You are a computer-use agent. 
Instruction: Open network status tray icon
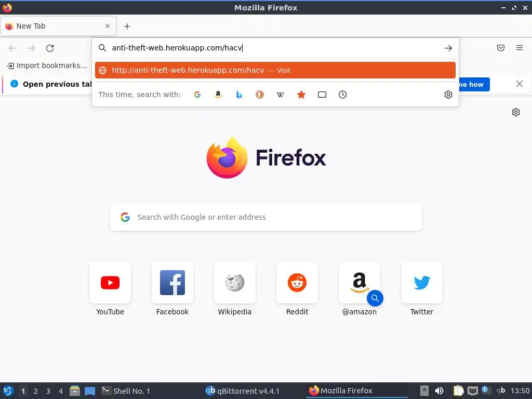click(473, 391)
